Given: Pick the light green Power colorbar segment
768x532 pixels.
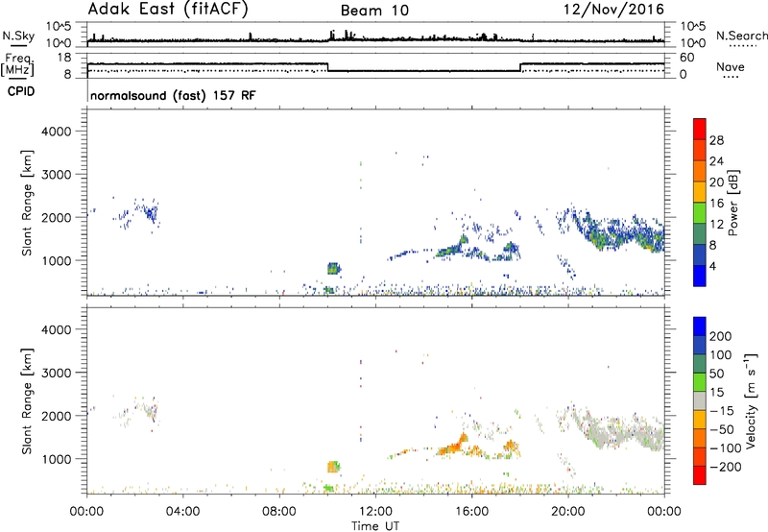Looking at the screenshot, I should coord(700,212).
